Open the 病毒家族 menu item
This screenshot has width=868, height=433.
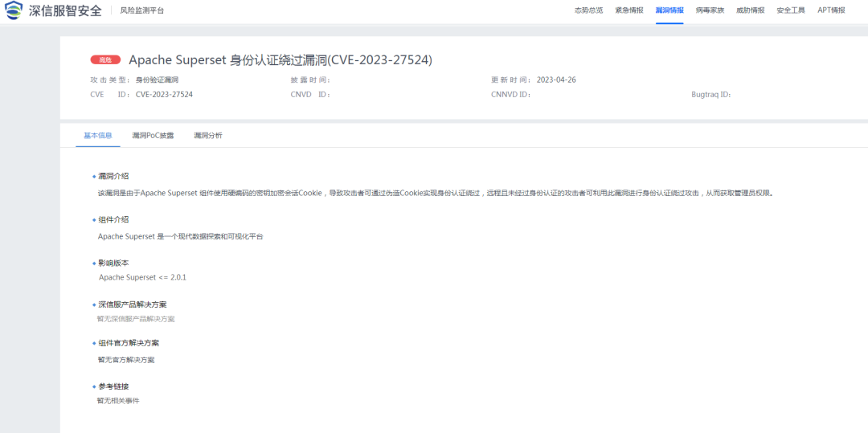[x=710, y=10]
